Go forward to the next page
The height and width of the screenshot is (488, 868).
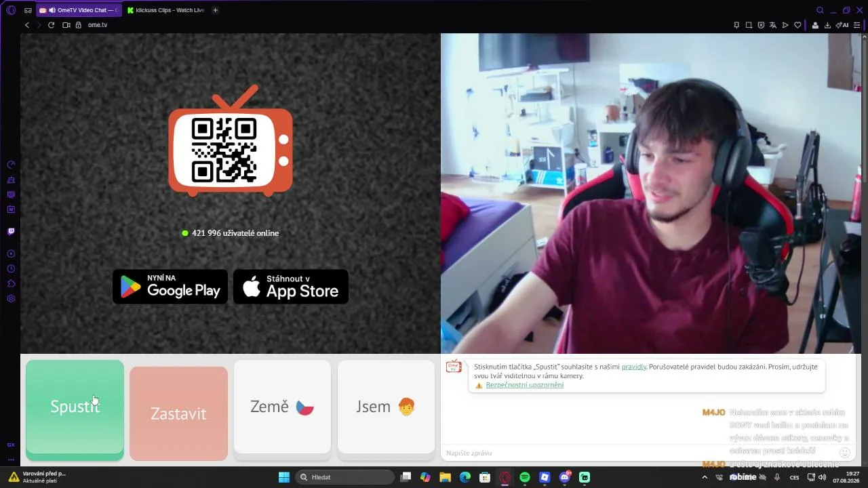tap(39, 25)
